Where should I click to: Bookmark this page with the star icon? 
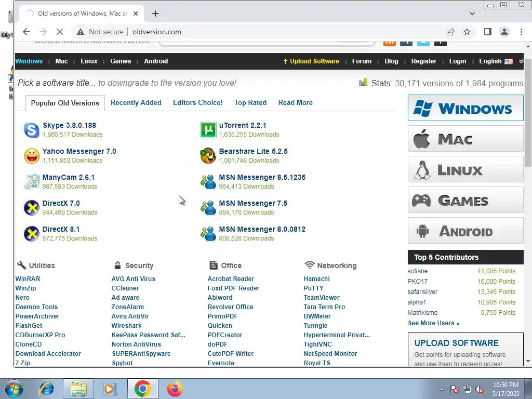(x=467, y=32)
